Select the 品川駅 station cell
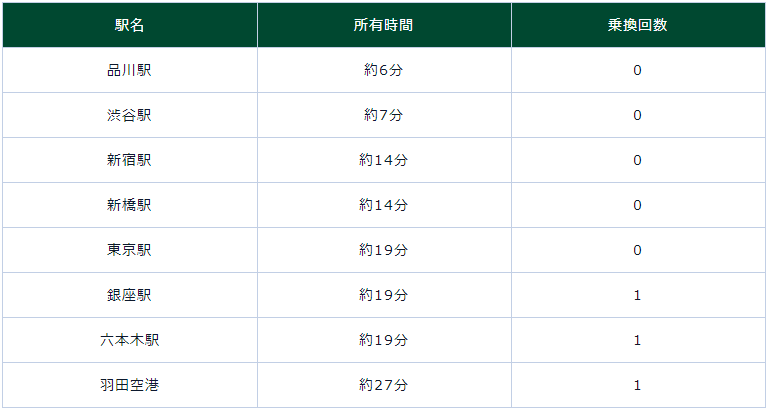This screenshot has width=768, height=410. pos(129,70)
